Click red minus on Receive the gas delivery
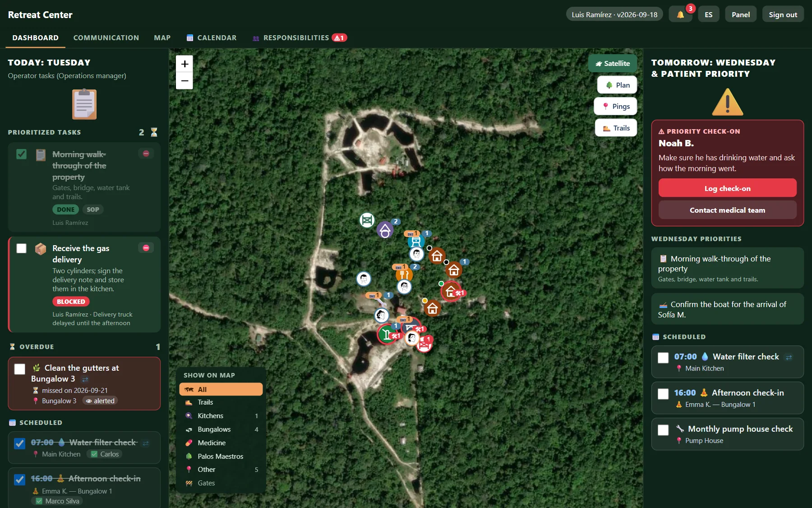812x508 pixels. pos(146,248)
